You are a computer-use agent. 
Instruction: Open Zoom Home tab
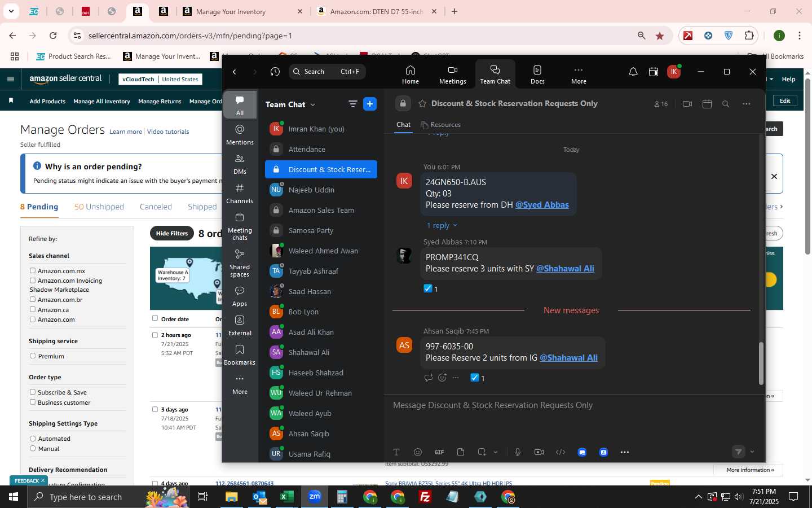pos(410,74)
